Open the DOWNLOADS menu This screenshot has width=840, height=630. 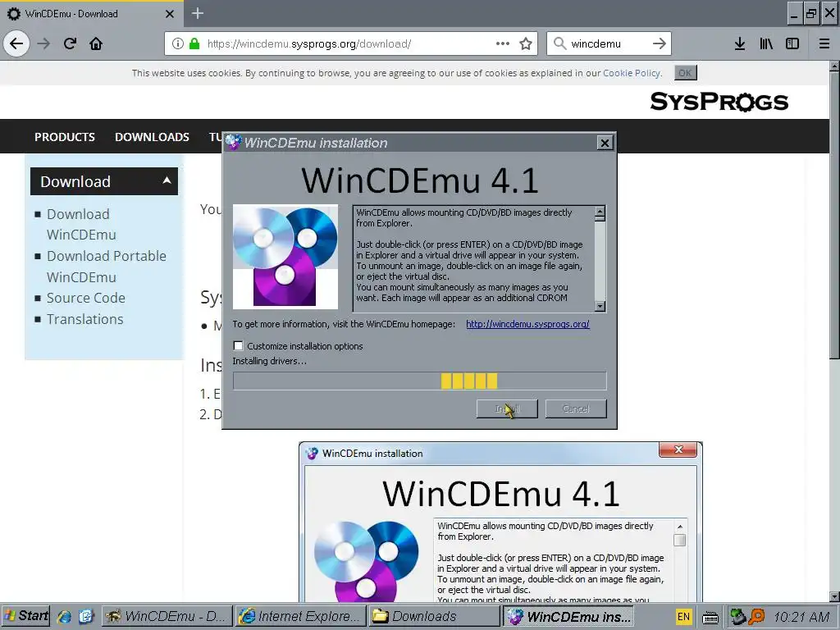coord(152,137)
